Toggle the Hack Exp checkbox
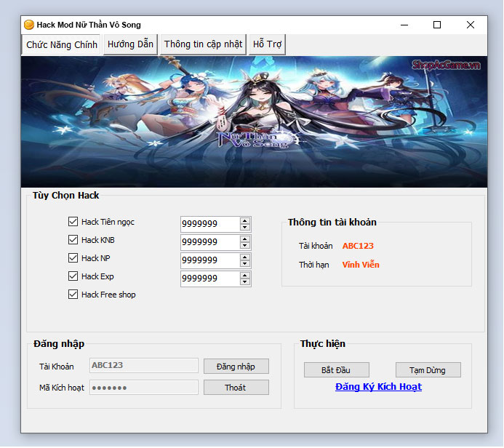This screenshot has width=504, height=448. [x=73, y=276]
